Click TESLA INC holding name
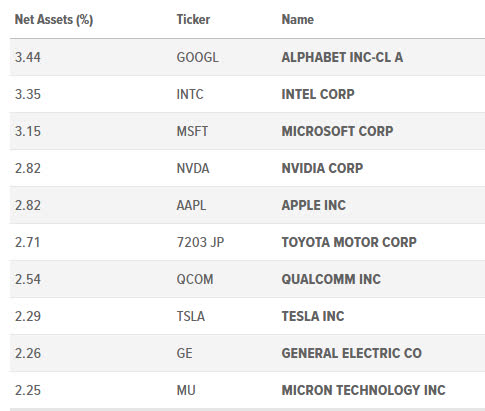 (313, 316)
